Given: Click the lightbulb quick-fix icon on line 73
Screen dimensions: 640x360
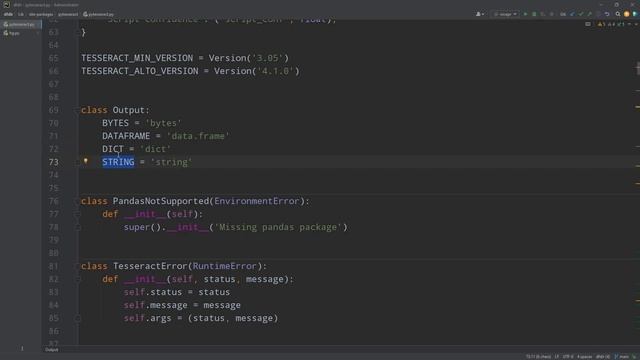Looking at the screenshot, I should pos(86,161).
